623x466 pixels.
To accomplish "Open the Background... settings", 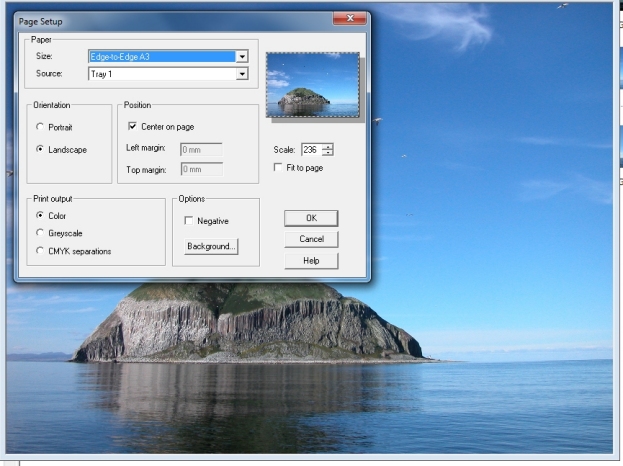I will (x=211, y=246).
